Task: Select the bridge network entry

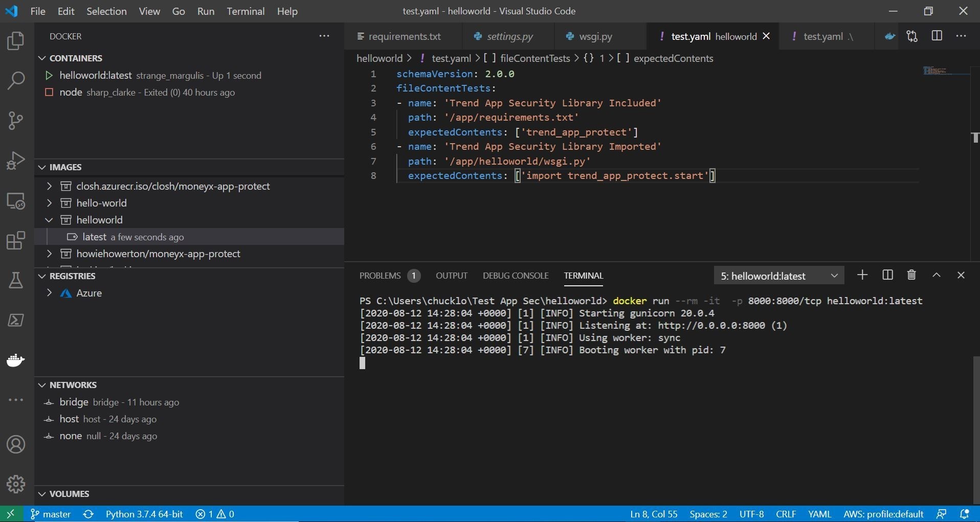Action: click(189, 402)
